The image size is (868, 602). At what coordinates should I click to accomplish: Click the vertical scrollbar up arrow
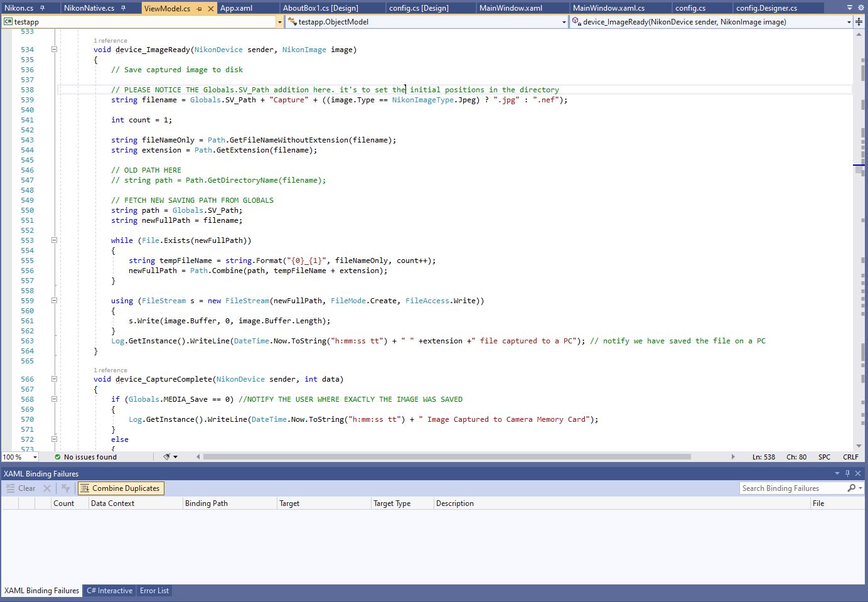coord(859,34)
